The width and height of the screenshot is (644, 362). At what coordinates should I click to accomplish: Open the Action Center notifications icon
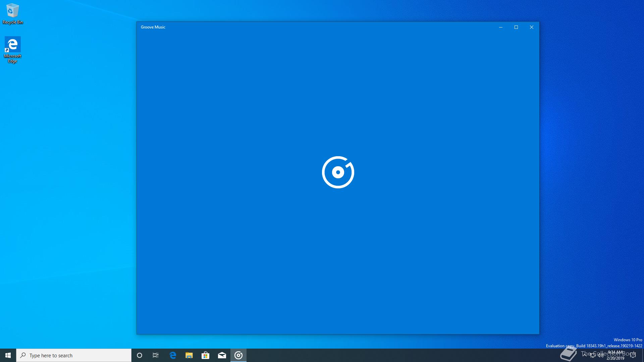[x=633, y=355]
